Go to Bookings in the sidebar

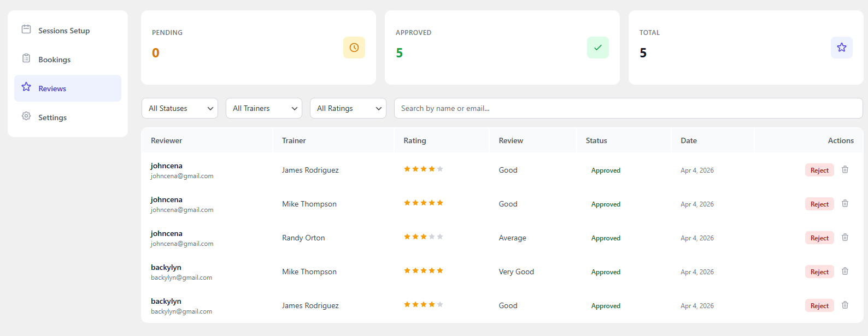click(x=55, y=60)
